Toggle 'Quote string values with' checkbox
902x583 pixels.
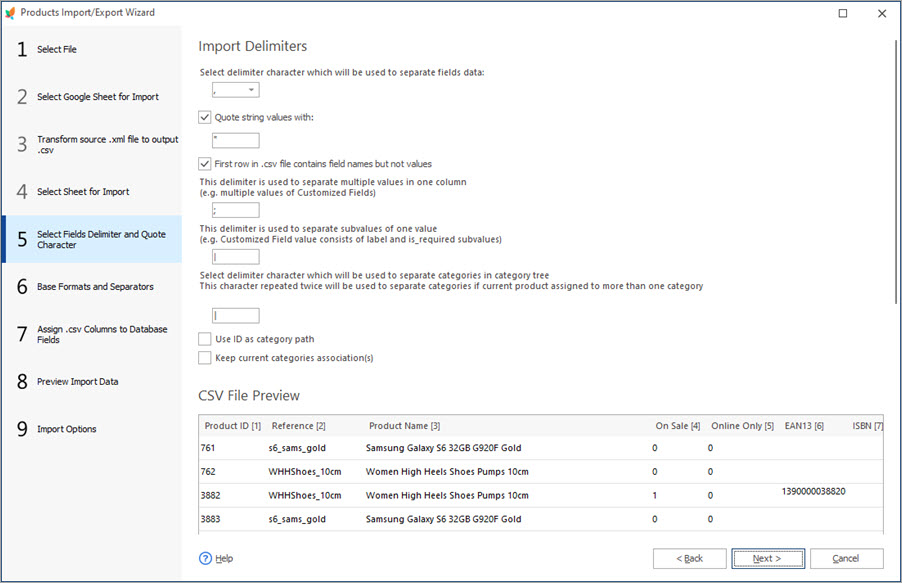[205, 117]
